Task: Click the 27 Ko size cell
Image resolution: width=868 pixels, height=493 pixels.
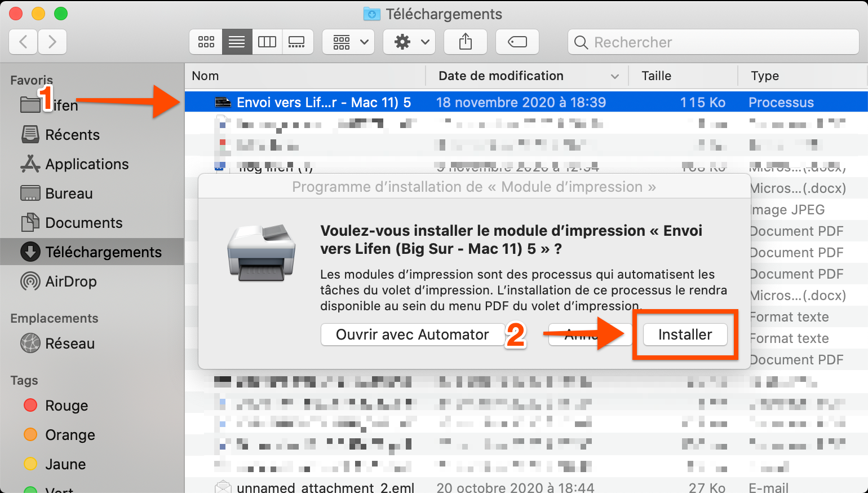Action: point(707,487)
